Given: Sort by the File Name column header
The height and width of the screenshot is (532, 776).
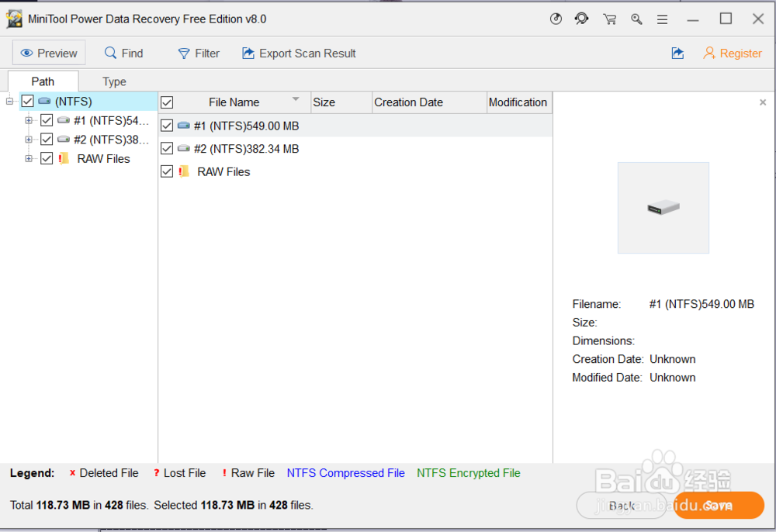Looking at the screenshot, I should (234, 102).
